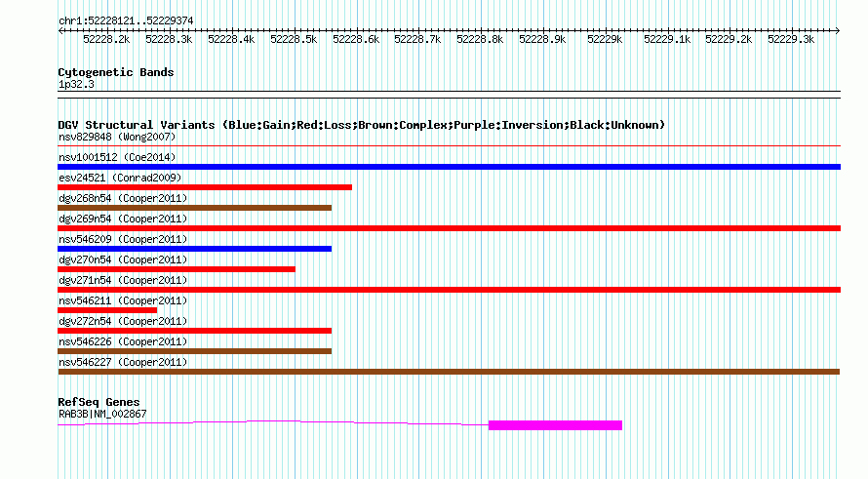Image resolution: width=868 pixels, height=479 pixels.
Task: Click the chr1:52228121..52229374 coordinate label
Action: (x=126, y=21)
